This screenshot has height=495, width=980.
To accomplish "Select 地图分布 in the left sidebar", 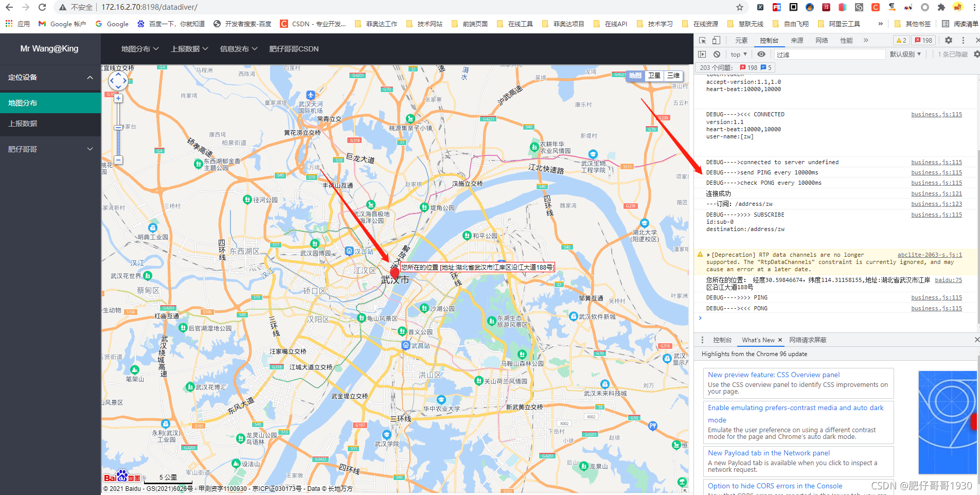I will (50, 103).
